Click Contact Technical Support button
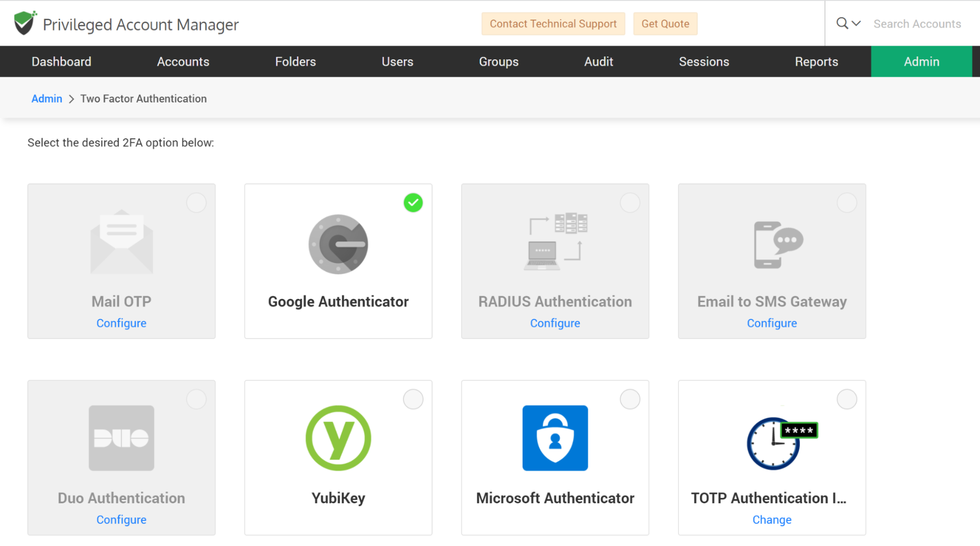Viewport: 980px width, 546px height. 553,24
